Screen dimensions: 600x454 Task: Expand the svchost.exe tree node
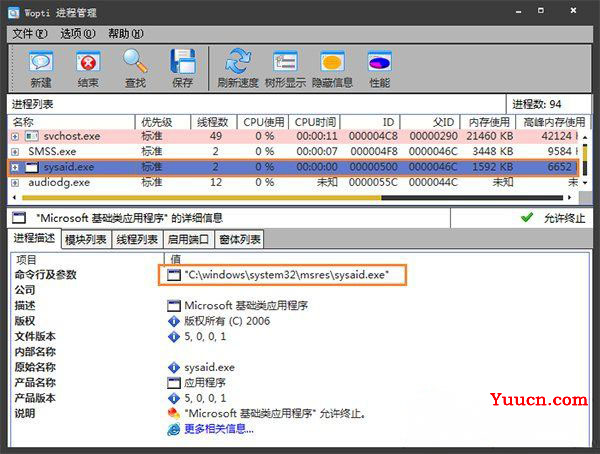tap(15, 136)
